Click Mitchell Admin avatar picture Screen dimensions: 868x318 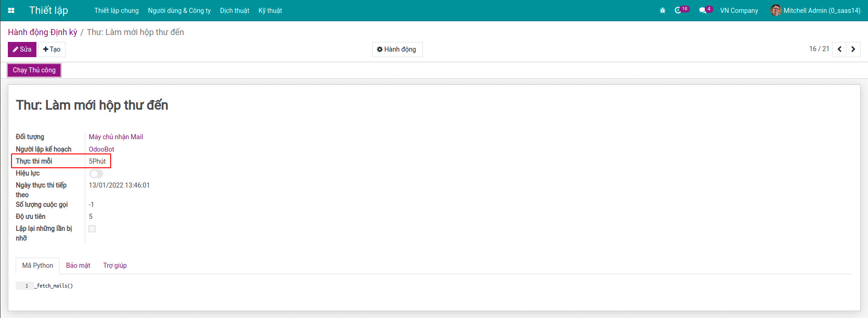pyautogui.click(x=776, y=11)
